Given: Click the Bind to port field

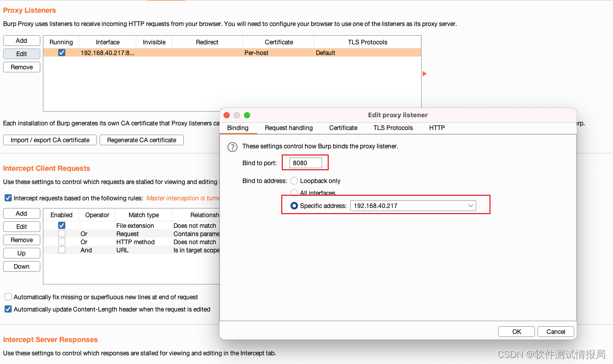Looking at the screenshot, I should click(x=305, y=163).
